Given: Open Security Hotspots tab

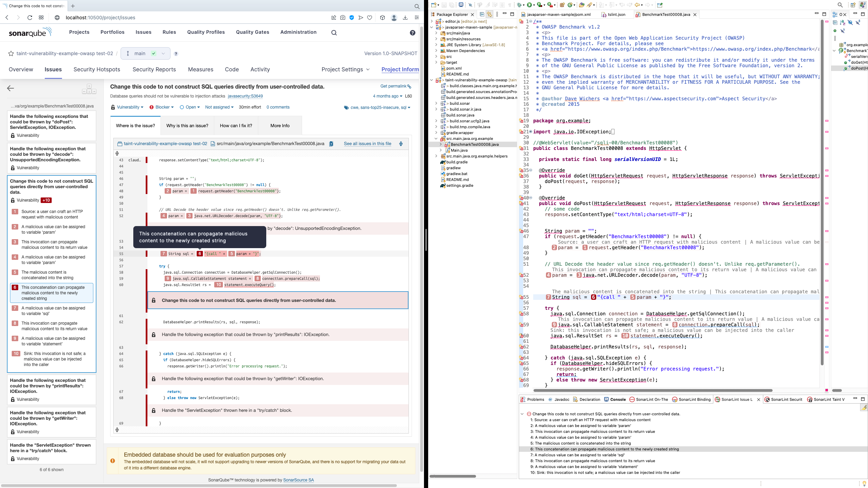Looking at the screenshot, I should click(x=97, y=70).
